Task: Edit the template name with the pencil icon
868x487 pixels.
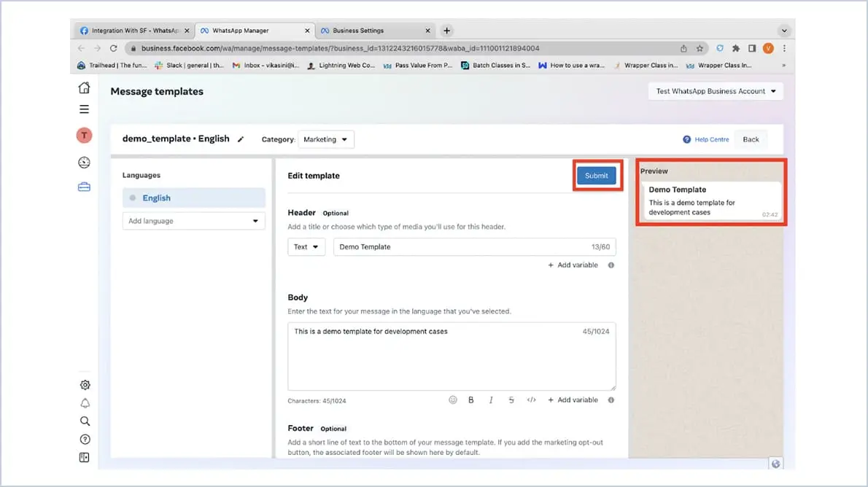Action: 240,139
